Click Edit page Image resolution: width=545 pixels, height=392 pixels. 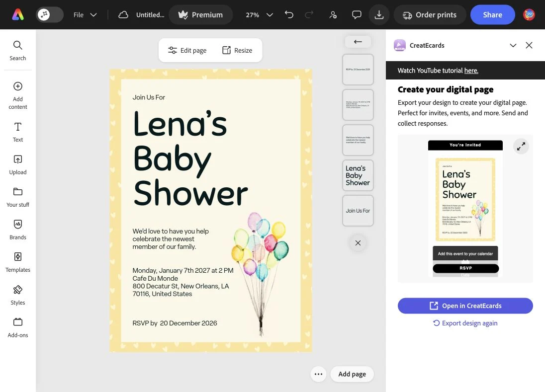click(x=187, y=50)
